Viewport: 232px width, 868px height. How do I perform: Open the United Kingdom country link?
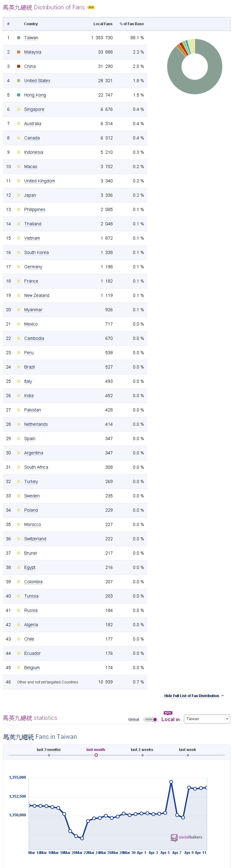tap(39, 181)
